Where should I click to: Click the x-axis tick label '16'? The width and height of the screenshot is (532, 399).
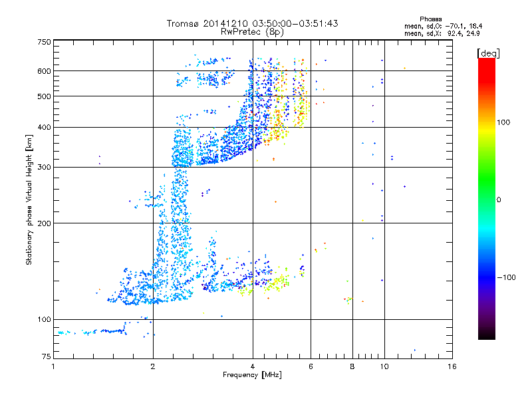452,366
